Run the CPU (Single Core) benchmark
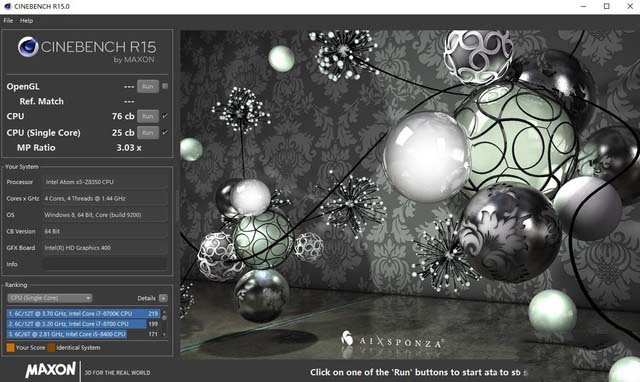The height and width of the screenshot is (382, 640). [x=148, y=133]
